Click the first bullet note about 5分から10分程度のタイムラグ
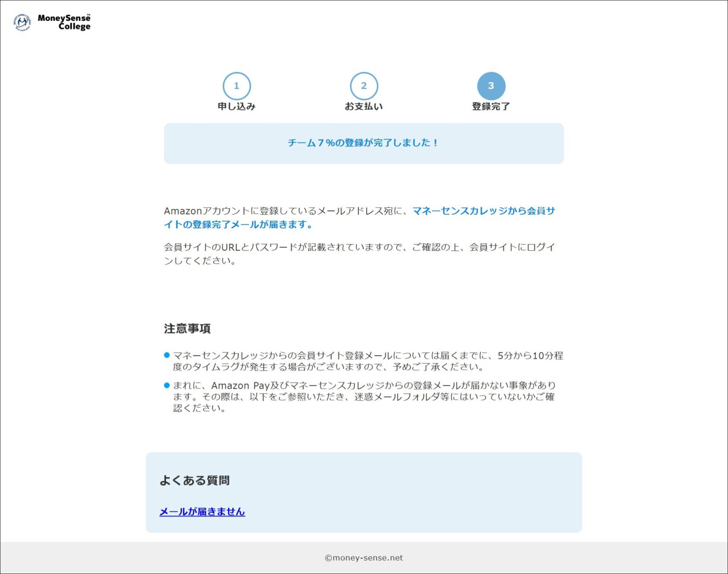 pos(364,361)
